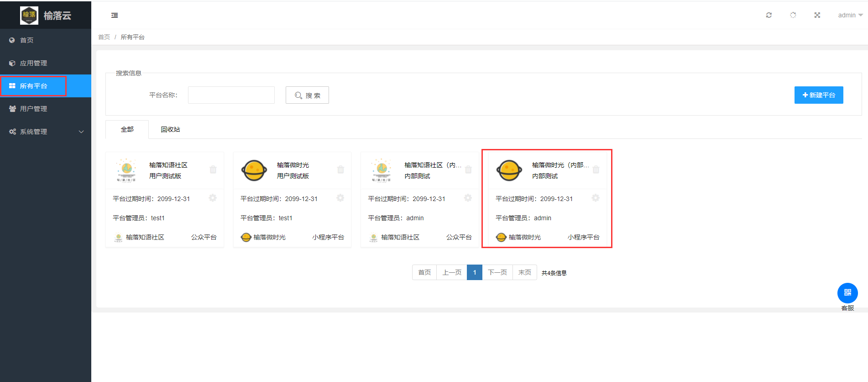Click the loading spinner icon in top bar

(793, 15)
